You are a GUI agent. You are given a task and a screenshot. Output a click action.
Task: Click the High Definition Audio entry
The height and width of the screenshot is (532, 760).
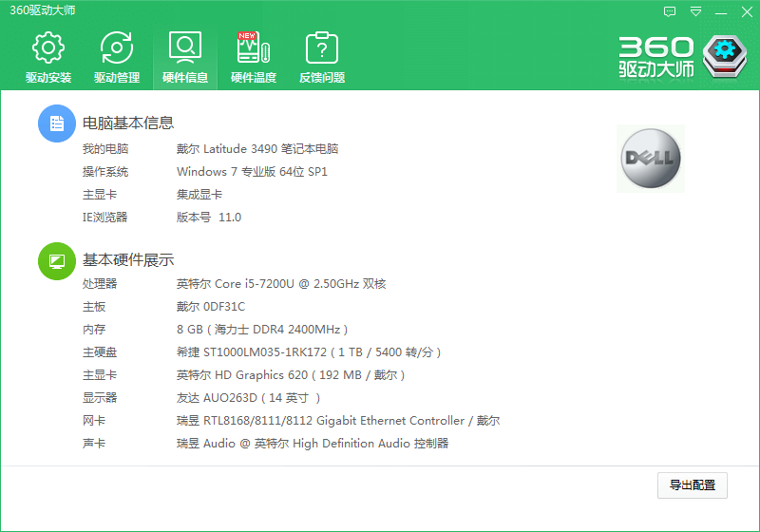313,444
